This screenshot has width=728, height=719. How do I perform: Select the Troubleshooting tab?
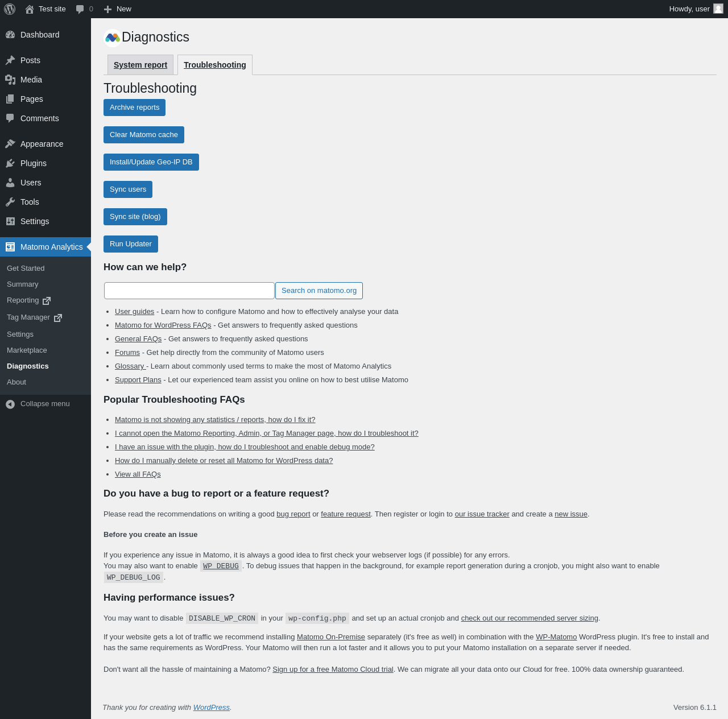(x=215, y=65)
